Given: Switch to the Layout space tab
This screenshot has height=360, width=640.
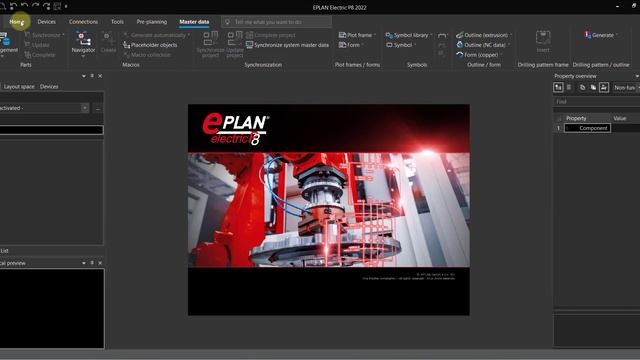Looking at the screenshot, I should coord(19,87).
